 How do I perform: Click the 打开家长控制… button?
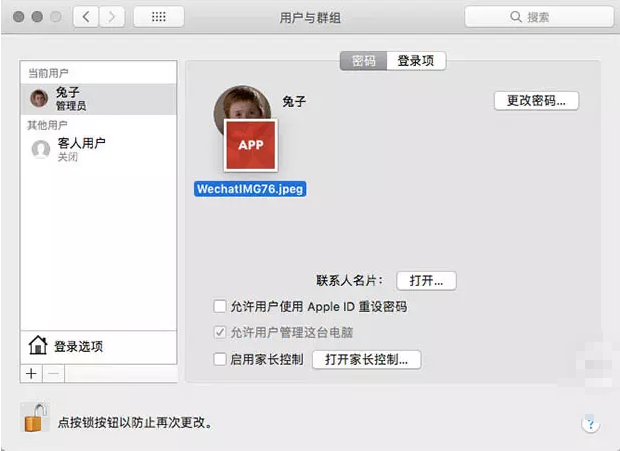367,360
